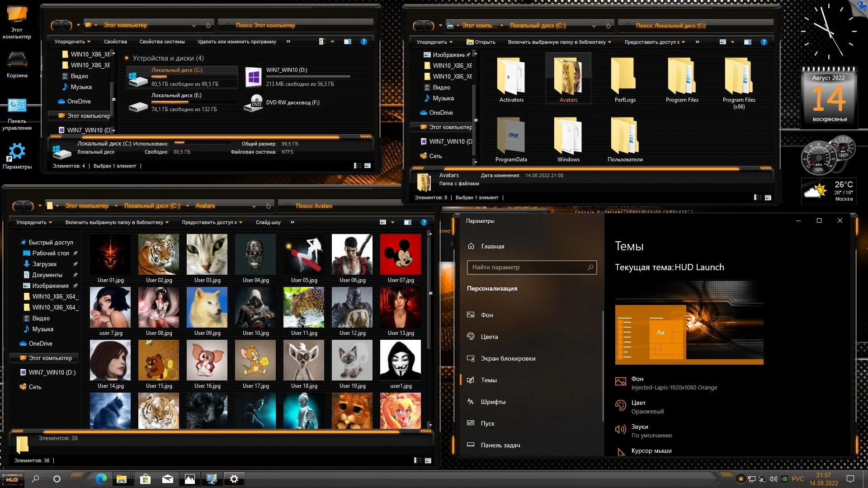Click the Свойства системы toolbar button

(x=162, y=42)
